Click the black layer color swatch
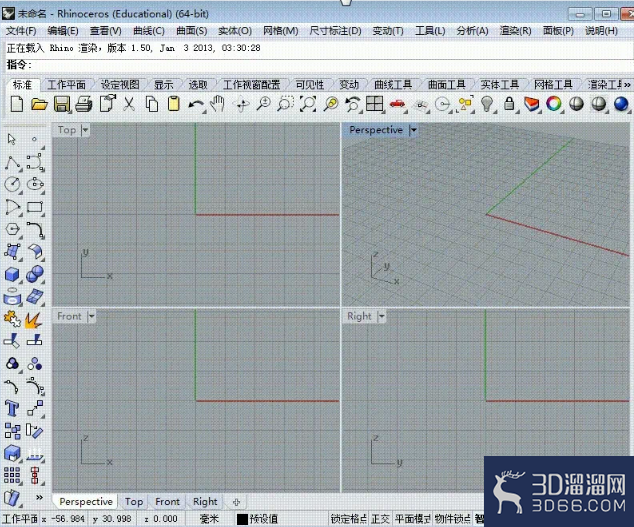The width and height of the screenshot is (634, 527). pos(242,519)
